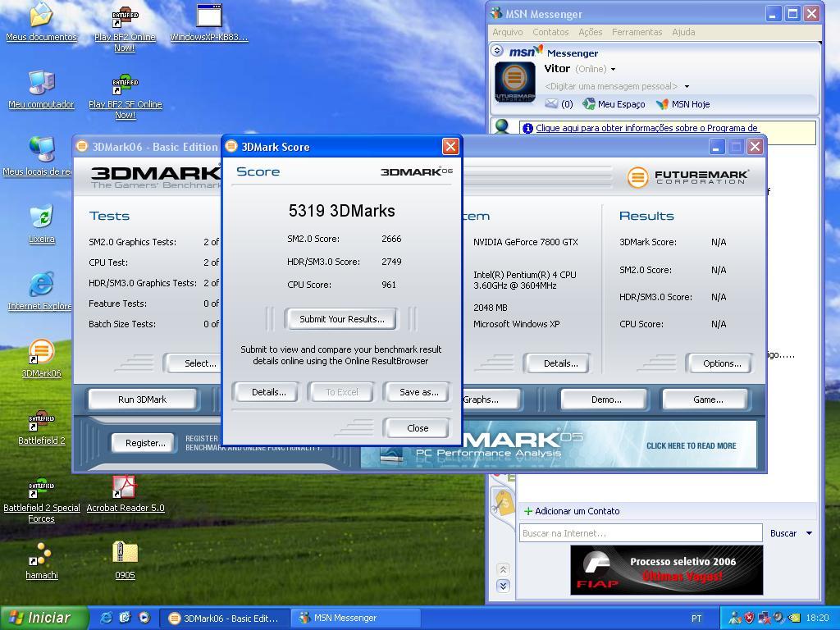Click PCMark05 Click Here To Read More banner
Screen dimensions: 840x630
[x=558, y=444]
